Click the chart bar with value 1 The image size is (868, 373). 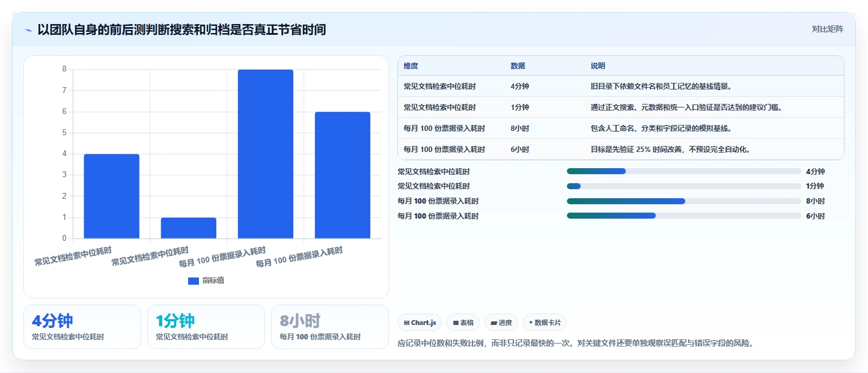coord(188,228)
